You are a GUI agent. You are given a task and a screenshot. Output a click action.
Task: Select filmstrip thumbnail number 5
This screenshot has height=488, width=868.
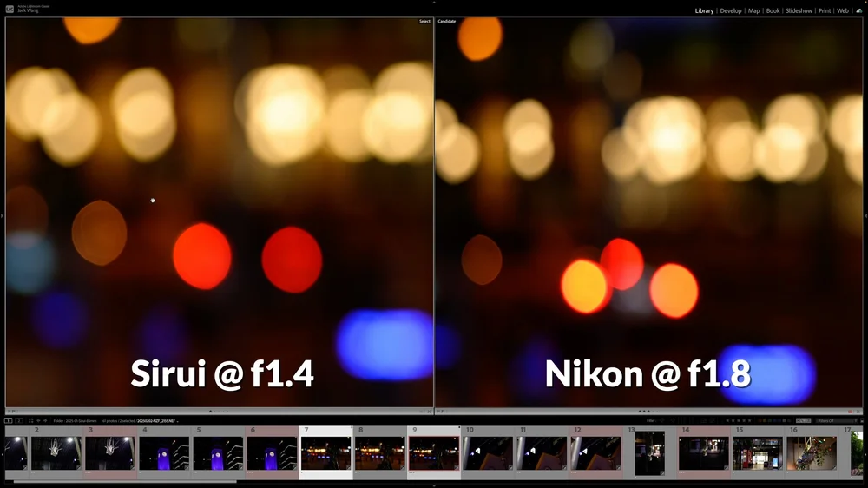(x=218, y=452)
